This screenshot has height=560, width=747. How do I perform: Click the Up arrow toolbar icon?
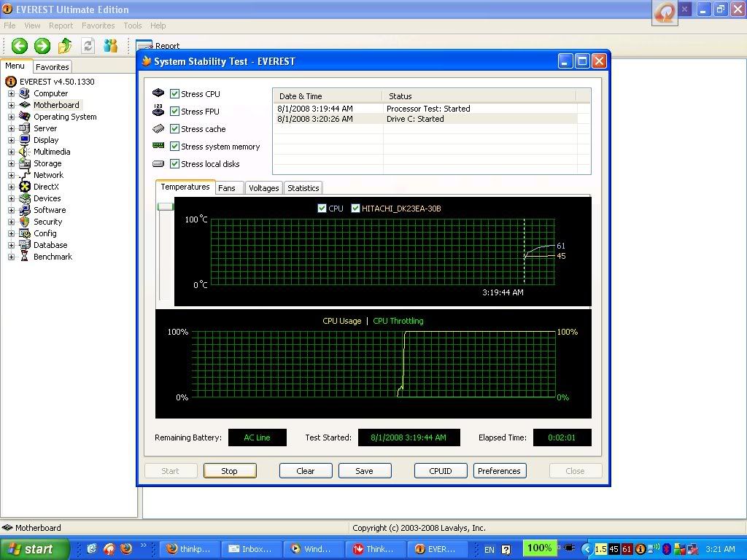(x=65, y=46)
